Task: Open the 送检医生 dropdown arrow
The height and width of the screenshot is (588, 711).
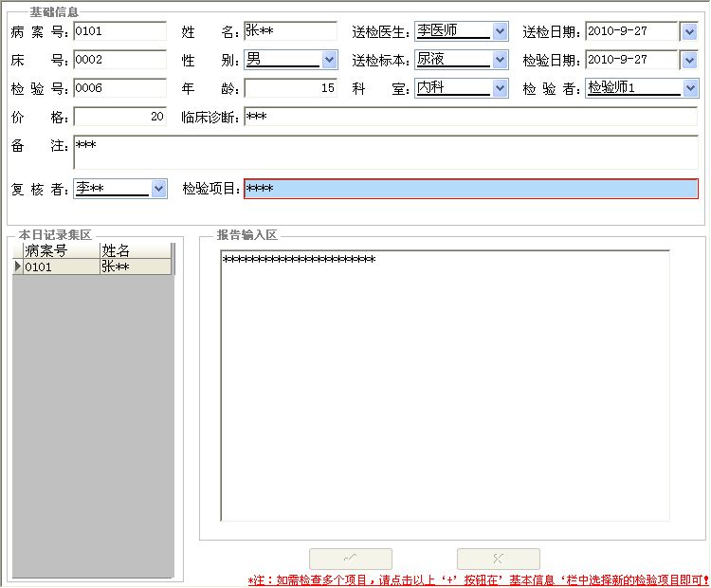Action: (500, 31)
